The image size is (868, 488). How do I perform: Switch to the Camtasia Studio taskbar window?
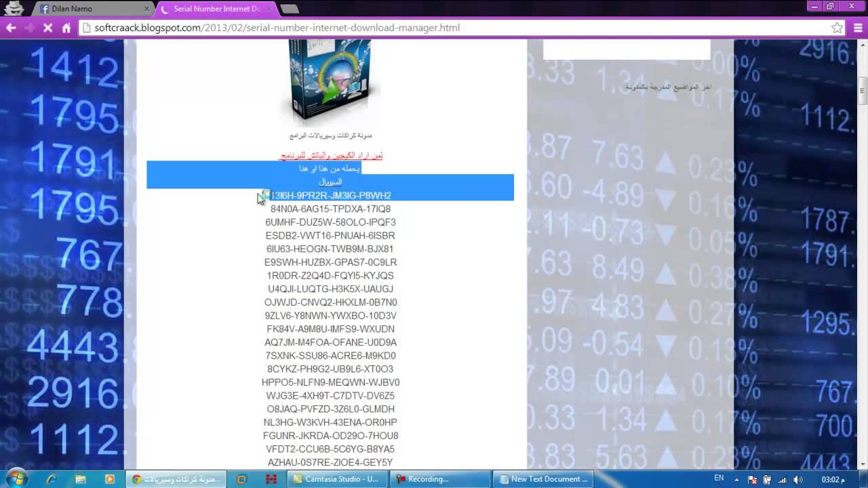(337, 479)
